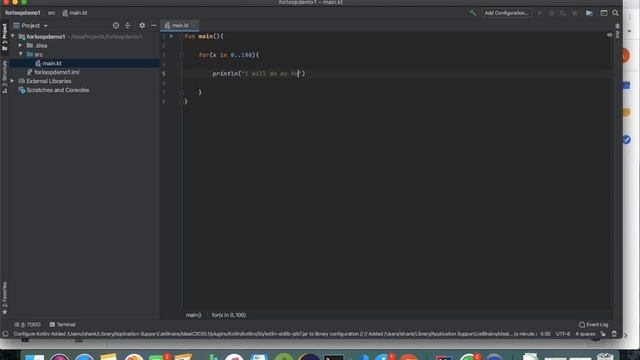Viewport: 640px width, 360px height.
Task: Click the Debug bug icon in toolbar
Action: (x=551, y=13)
